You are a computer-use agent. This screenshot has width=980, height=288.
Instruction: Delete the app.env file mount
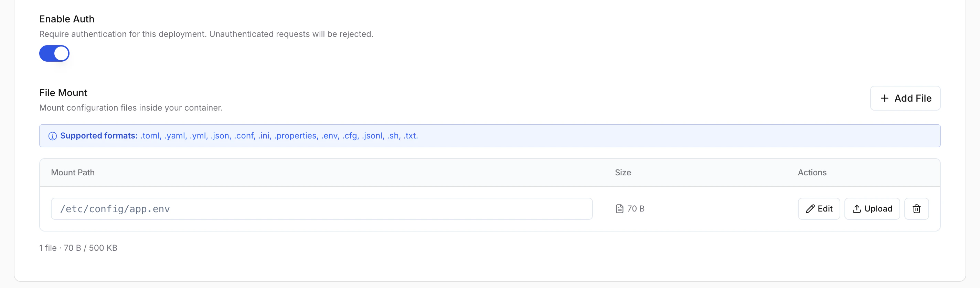(916, 209)
